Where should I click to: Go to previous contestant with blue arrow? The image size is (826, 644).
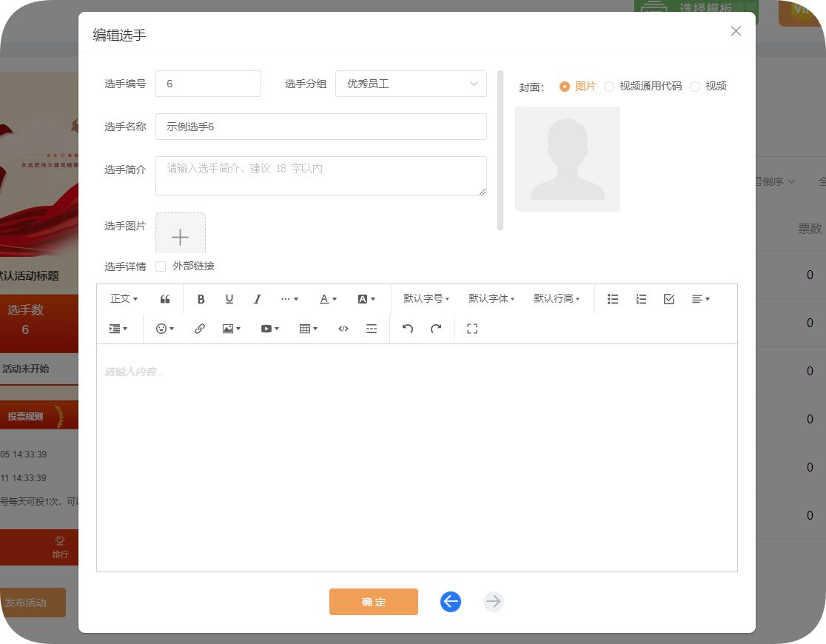coord(451,602)
